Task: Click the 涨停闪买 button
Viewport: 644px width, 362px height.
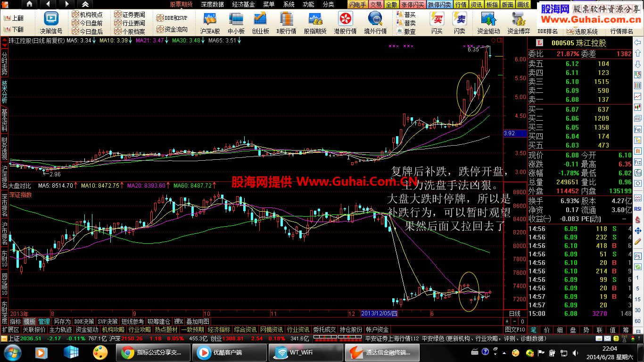Action: [413, 5]
